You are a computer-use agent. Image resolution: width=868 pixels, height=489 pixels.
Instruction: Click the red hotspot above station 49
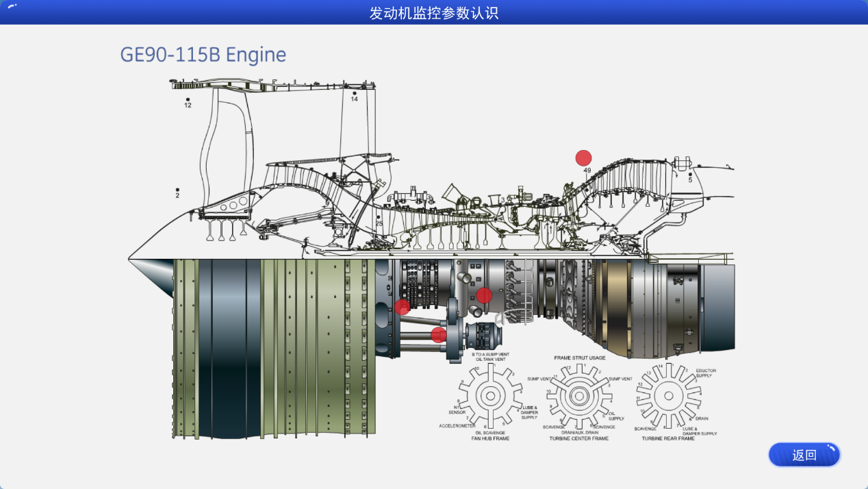click(583, 158)
